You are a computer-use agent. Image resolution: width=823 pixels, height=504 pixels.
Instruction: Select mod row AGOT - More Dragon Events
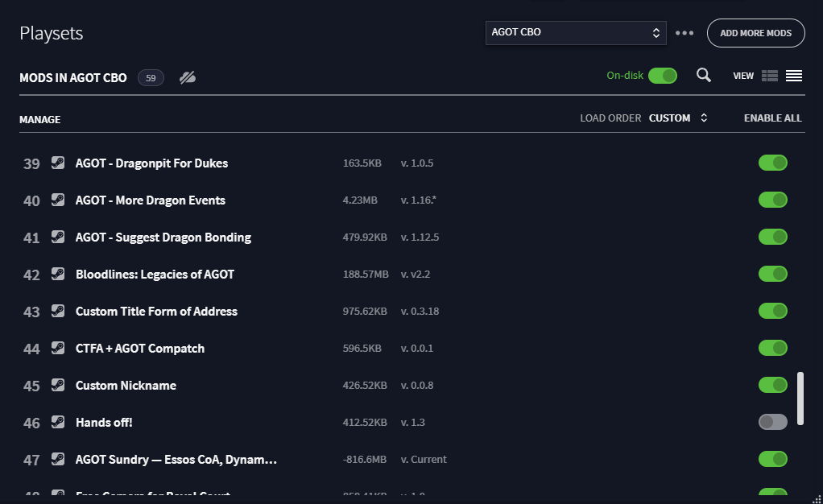tap(412, 200)
